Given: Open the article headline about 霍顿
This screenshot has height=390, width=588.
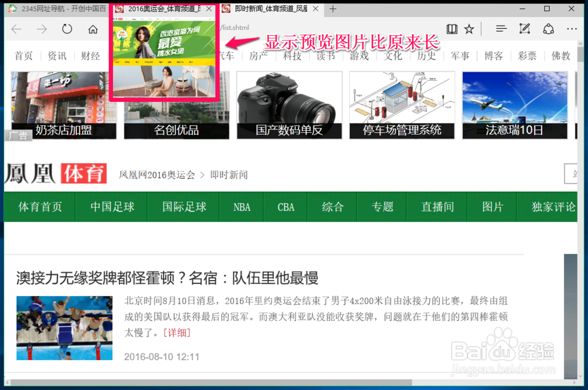Looking at the screenshot, I should tap(165, 277).
